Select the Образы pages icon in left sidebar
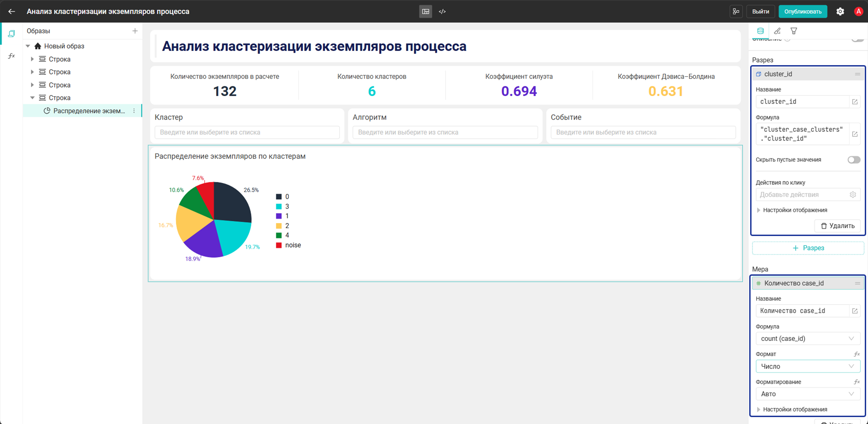The height and width of the screenshot is (424, 868). pos(12,33)
